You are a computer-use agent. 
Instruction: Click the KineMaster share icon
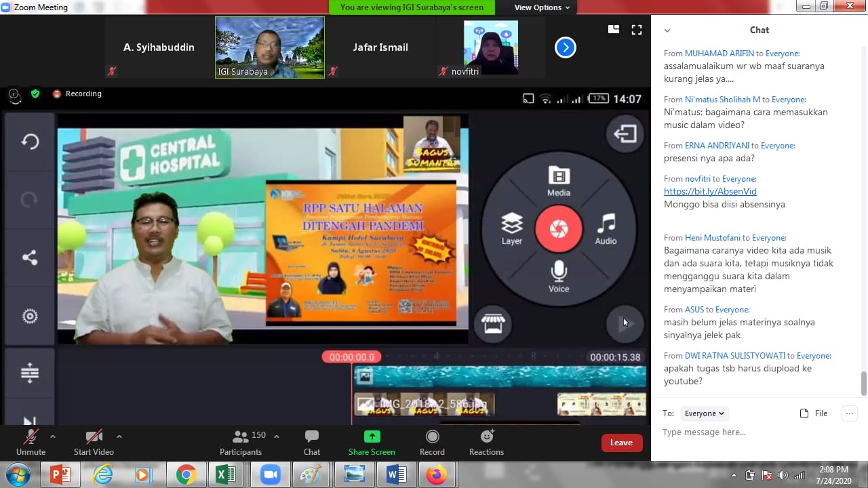click(30, 258)
